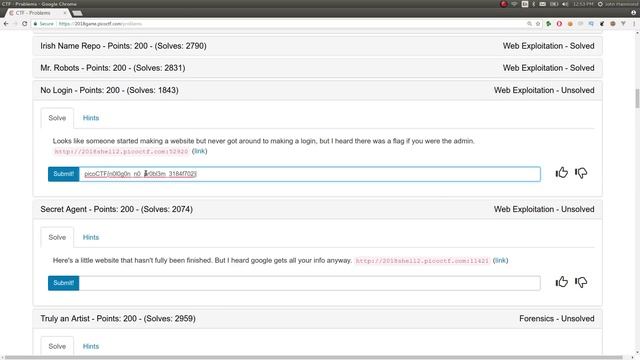Open the green clover extension icon
The width and height of the screenshot is (640, 360).
tap(549, 24)
